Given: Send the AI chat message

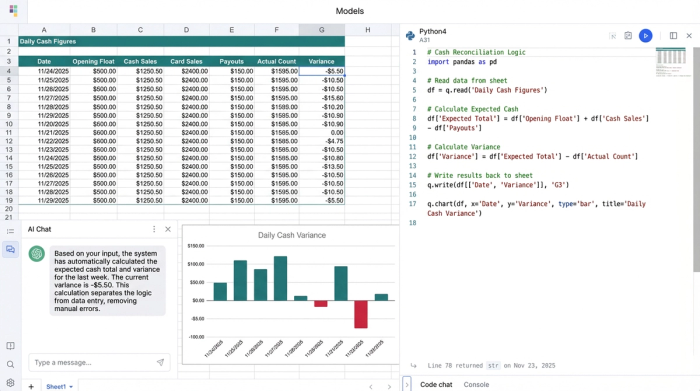Looking at the screenshot, I should tap(160, 362).
